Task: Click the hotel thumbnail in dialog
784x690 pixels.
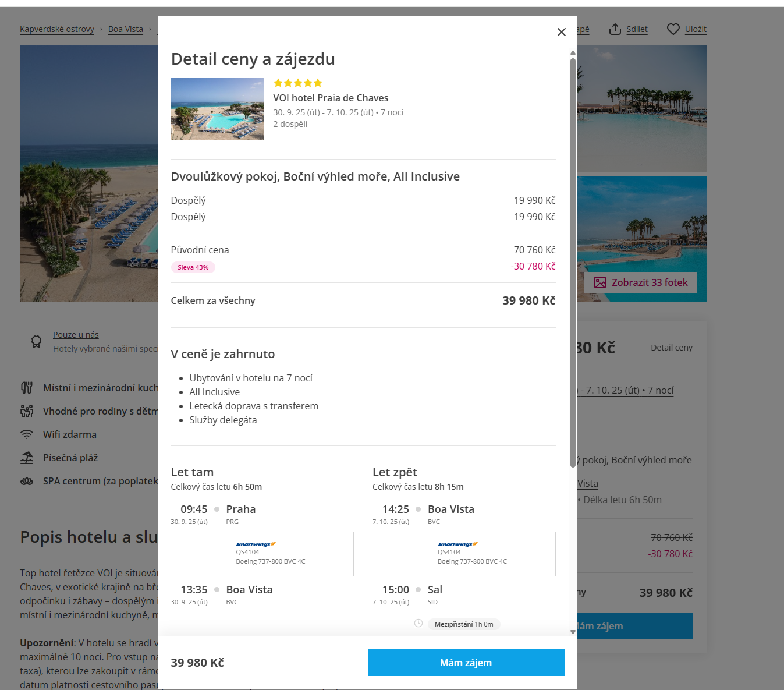Action: (217, 109)
